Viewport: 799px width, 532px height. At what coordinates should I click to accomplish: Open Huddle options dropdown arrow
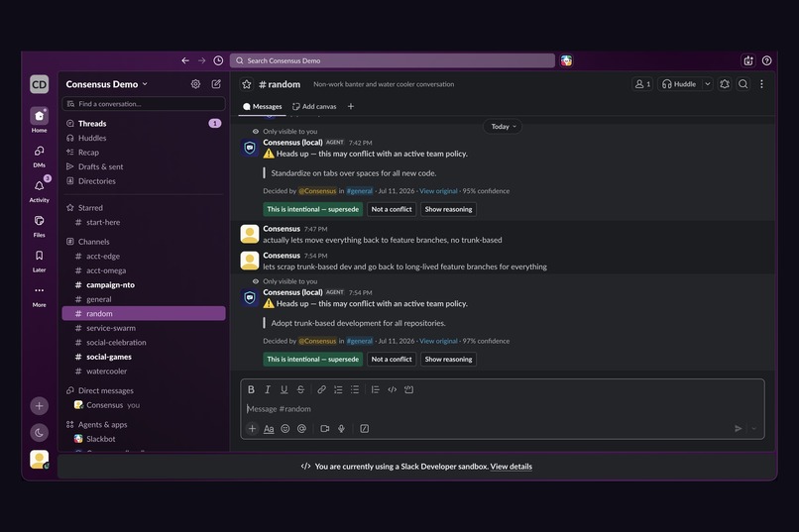click(x=707, y=84)
